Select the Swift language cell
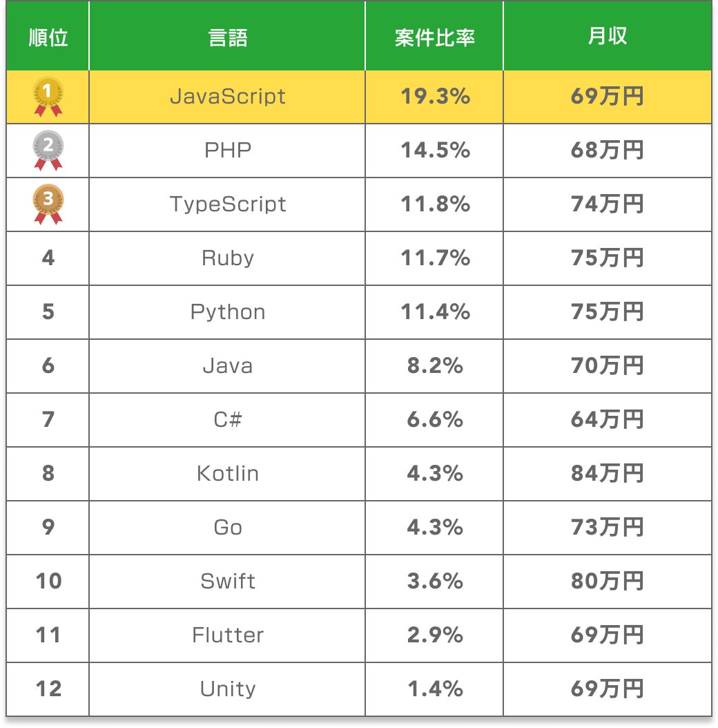 pos(228,582)
